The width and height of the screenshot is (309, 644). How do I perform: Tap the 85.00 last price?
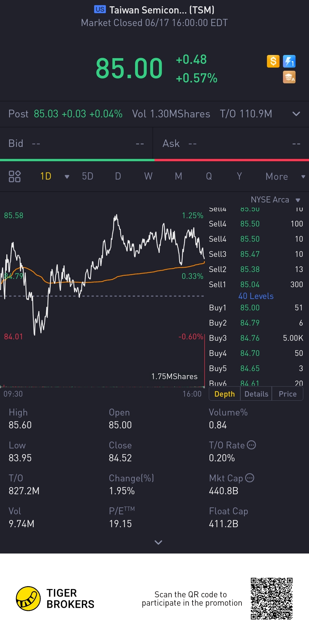click(x=129, y=68)
